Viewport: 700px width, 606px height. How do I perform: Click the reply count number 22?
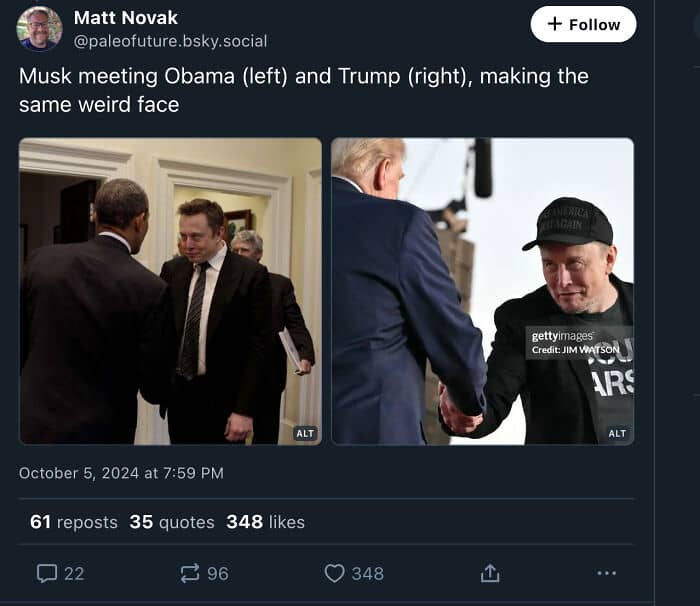click(x=74, y=573)
